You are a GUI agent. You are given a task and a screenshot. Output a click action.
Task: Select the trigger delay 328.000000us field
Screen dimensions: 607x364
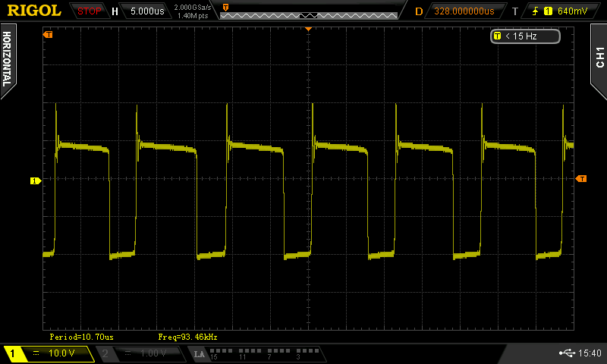[464, 11]
